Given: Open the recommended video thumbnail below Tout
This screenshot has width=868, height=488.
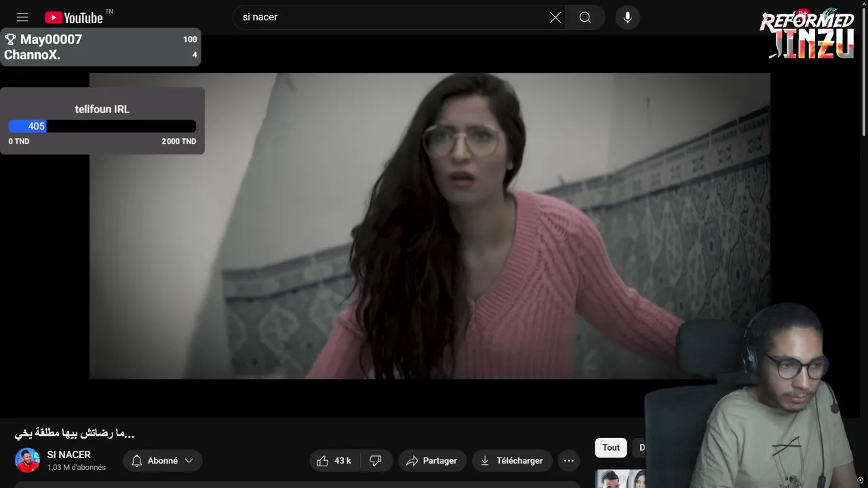Looking at the screenshot, I should 620,479.
